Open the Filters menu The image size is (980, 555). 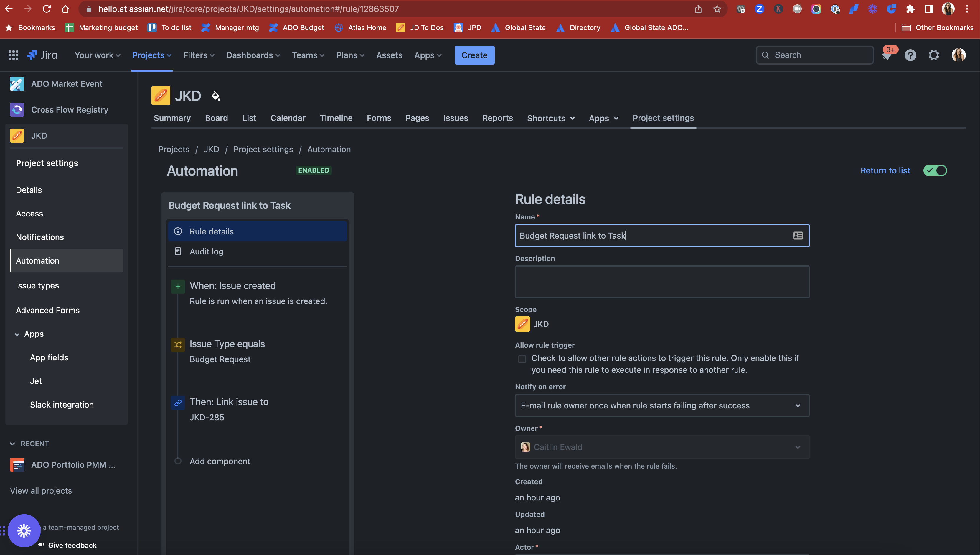point(199,55)
